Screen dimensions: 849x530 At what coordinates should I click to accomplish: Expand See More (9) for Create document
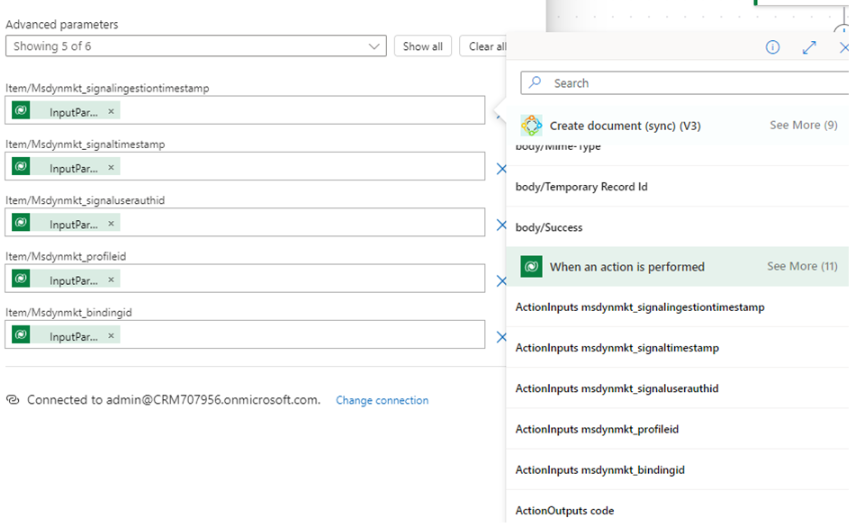point(803,125)
